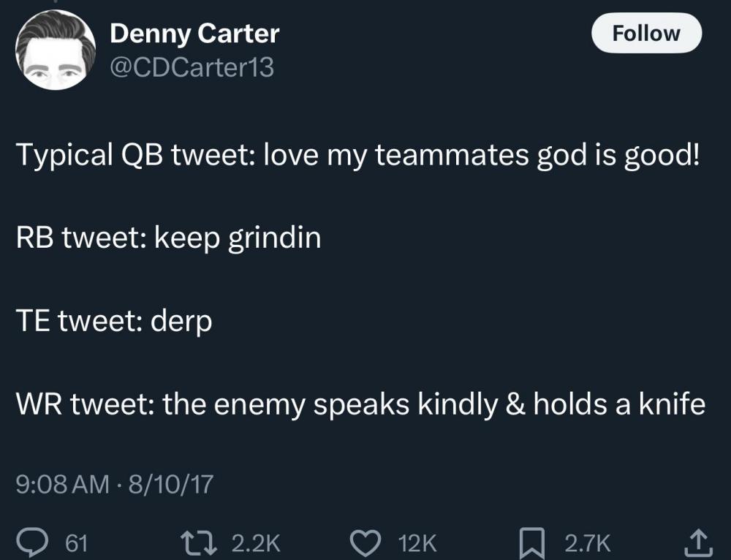Screen dimensions: 731x560
Task: Click the "RB tweet: keep grindin" line
Action: click(168, 238)
